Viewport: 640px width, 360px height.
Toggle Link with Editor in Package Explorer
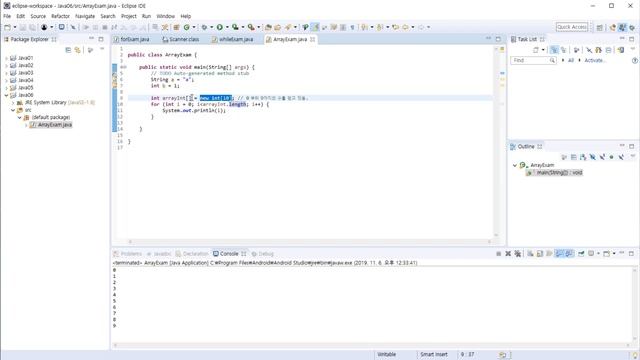tap(78, 50)
